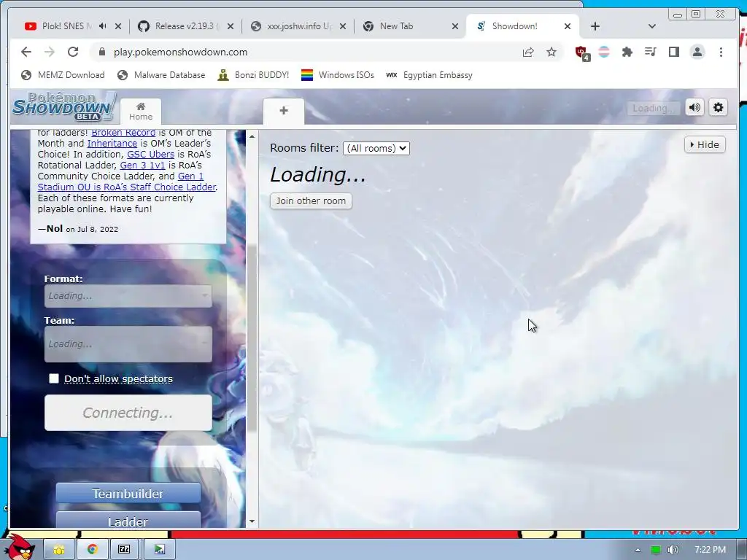
Task: Open the Egyptian Embassy bookmark
Action: (x=429, y=75)
